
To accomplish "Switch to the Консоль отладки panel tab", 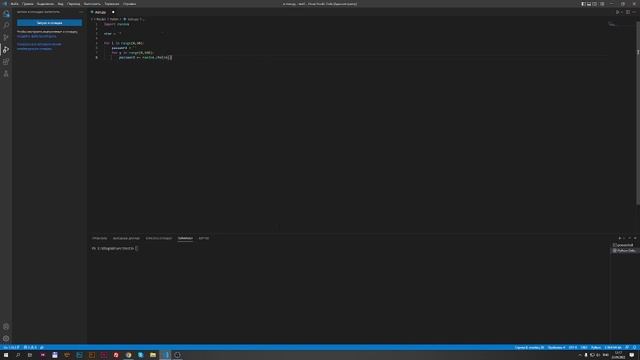I will pyautogui.click(x=159, y=238).
